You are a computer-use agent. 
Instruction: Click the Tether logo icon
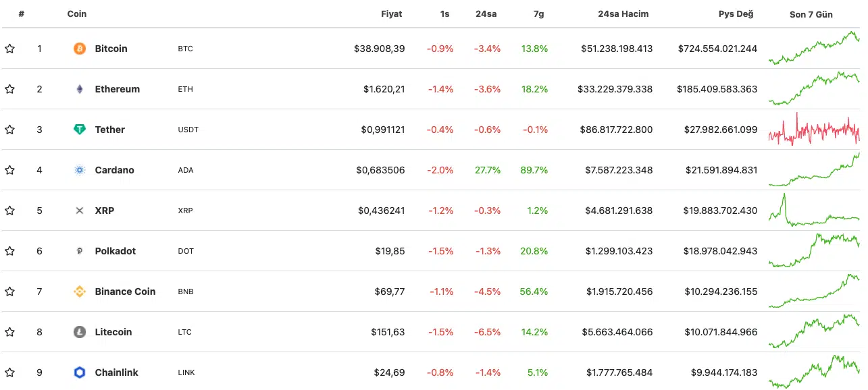coord(80,130)
